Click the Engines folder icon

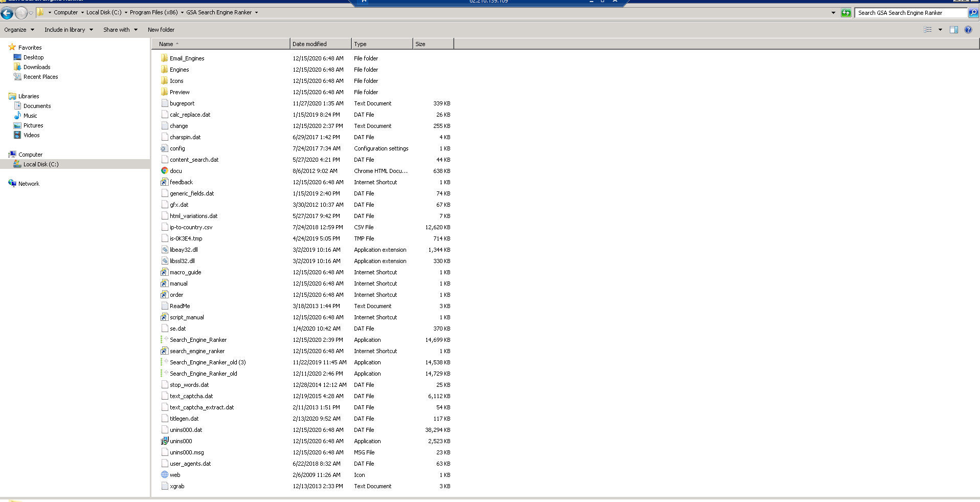point(165,70)
